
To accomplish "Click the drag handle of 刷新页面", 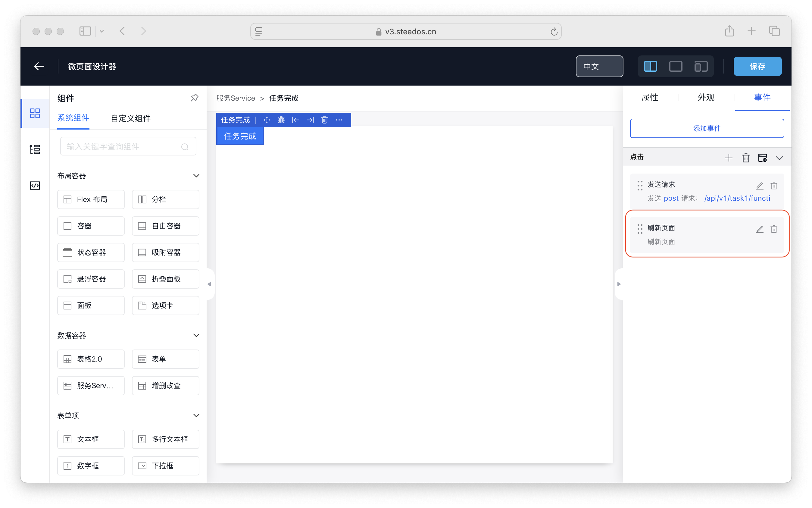I will pos(640,229).
